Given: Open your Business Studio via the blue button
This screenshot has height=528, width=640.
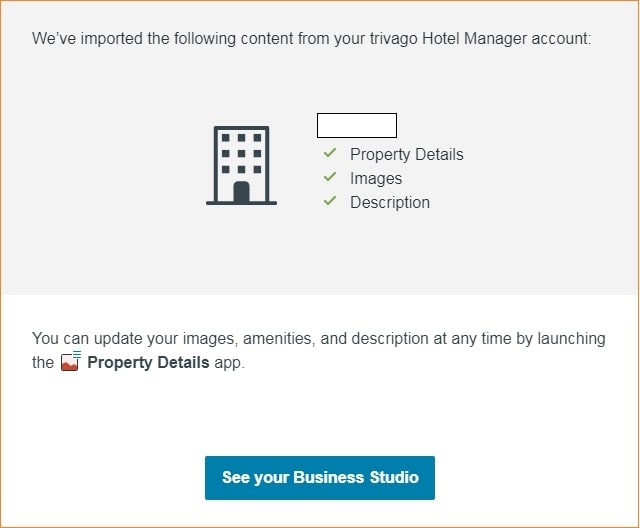Looking at the screenshot, I should (x=320, y=477).
